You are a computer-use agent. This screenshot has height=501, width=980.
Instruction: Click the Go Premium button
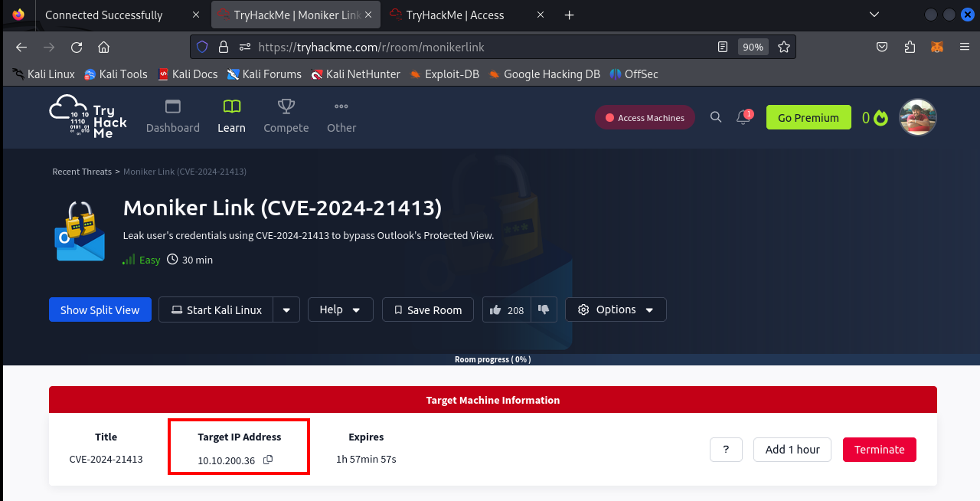pyautogui.click(x=808, y=117)
